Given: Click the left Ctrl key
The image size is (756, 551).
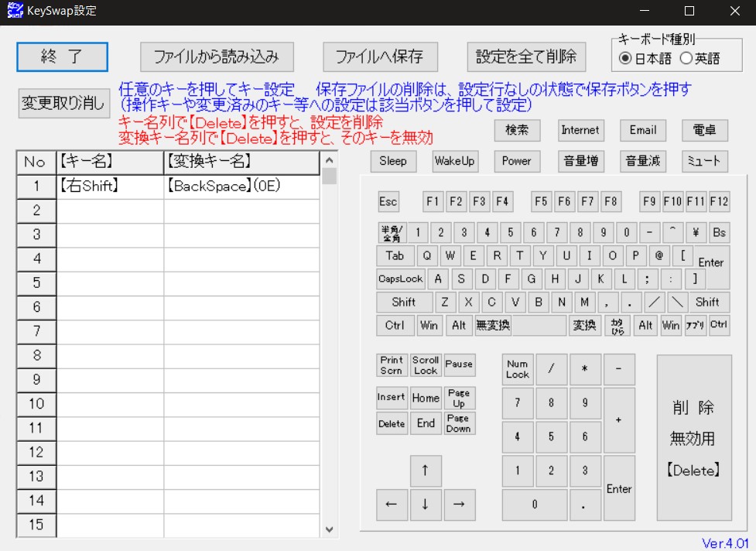Looking at the screenshot, I should pyautogui.click(x=395, y=325).
